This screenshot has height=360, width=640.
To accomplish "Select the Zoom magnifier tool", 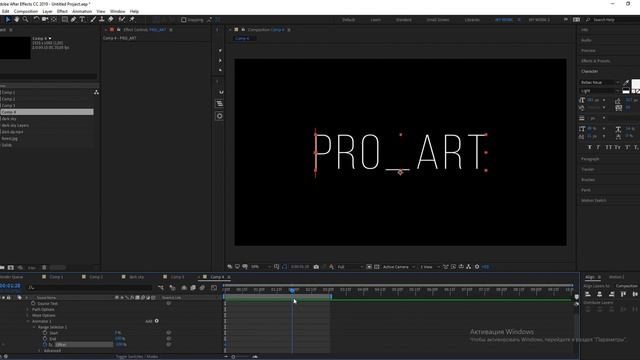I will click(25, 19).
